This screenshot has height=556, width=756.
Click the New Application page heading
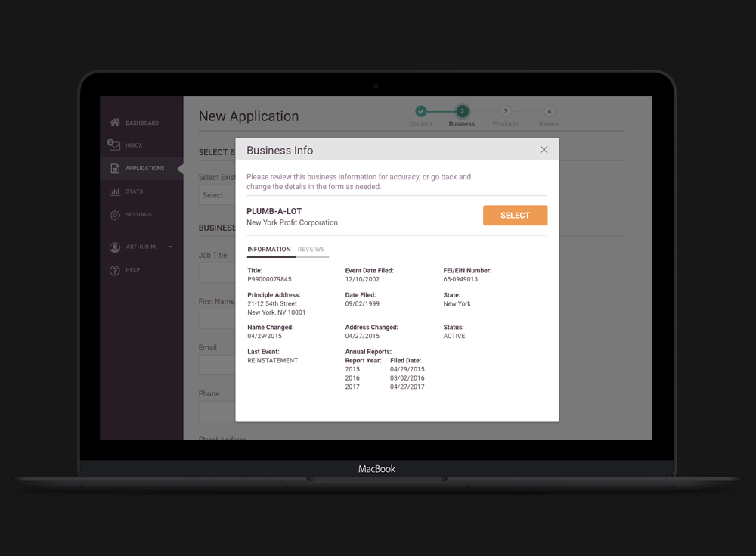pos(249,116)
